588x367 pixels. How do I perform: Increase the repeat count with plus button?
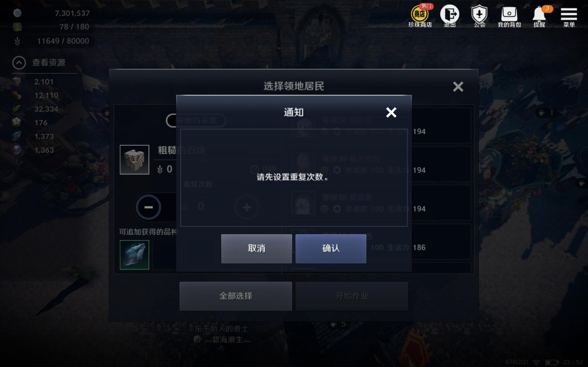point(247,207)
